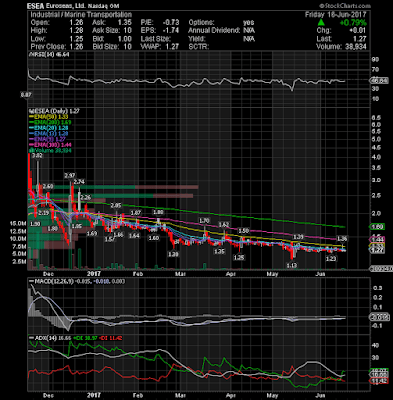
Task: Click the 3.82 price high label
Action: coord(38,155)
